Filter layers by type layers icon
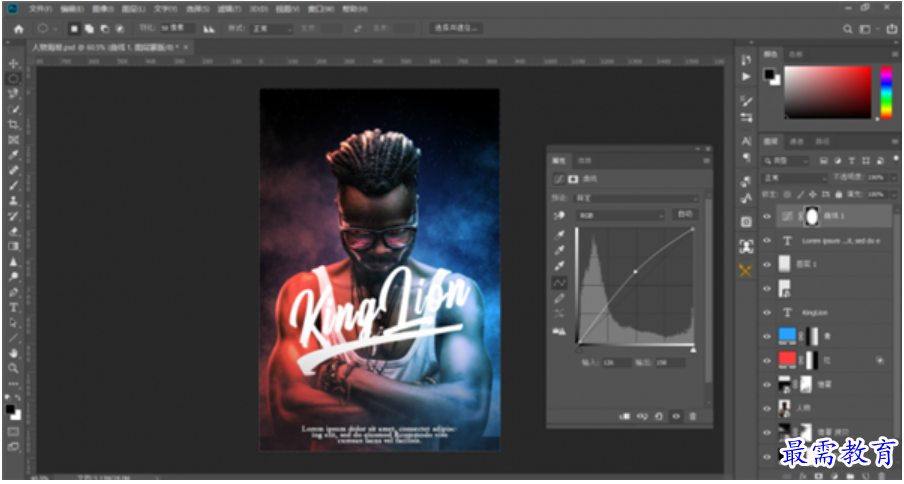 [x=852, y=161]
